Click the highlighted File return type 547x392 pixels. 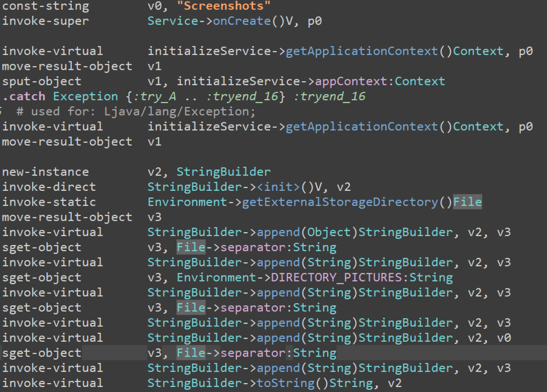[467, 202]
